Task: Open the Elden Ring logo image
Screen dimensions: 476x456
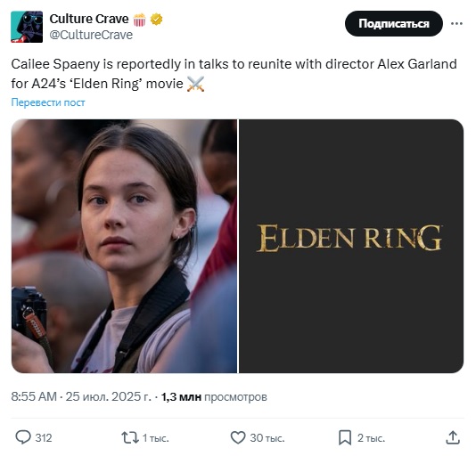Action: 351,246
